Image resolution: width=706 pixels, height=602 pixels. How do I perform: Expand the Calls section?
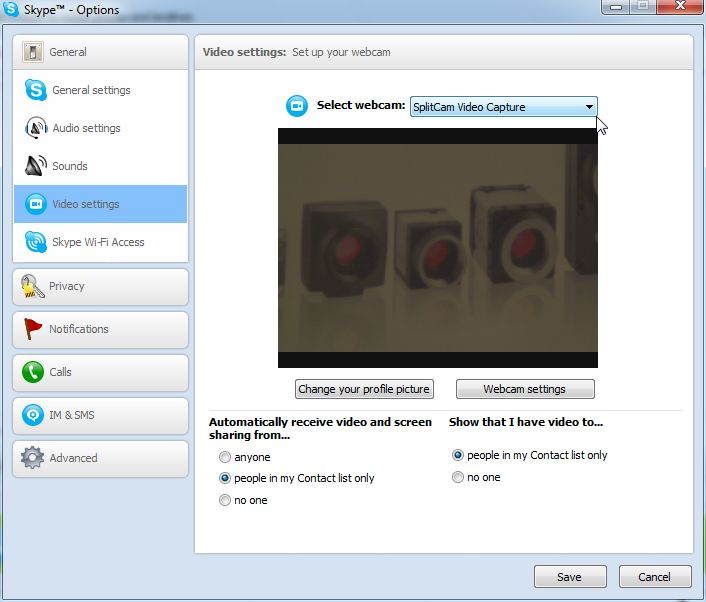coord(100,372)
